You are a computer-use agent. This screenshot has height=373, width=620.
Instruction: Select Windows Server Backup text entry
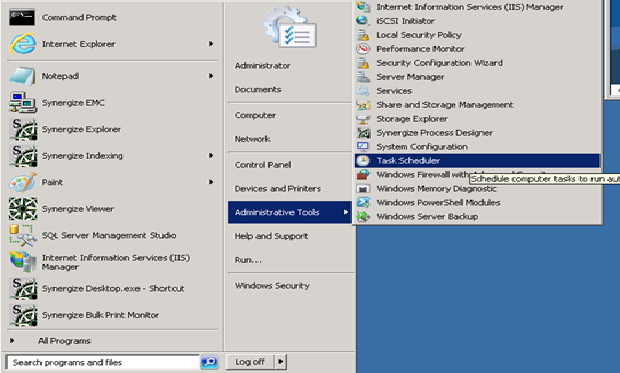tap(427, 216)
